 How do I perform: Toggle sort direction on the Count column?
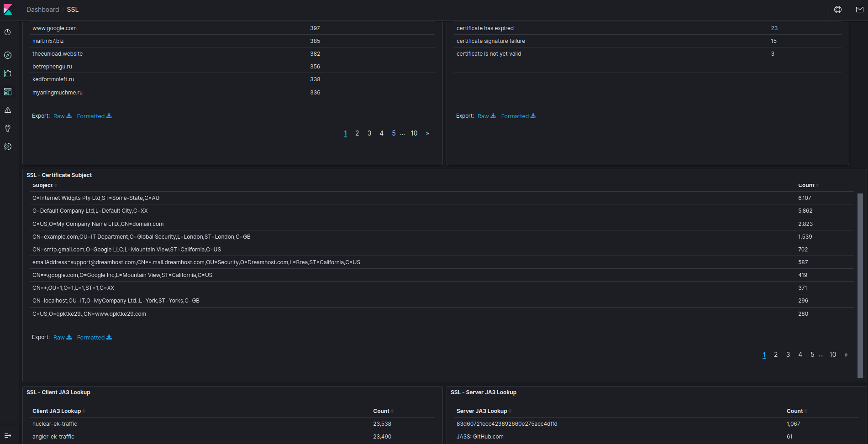point(806,185)
